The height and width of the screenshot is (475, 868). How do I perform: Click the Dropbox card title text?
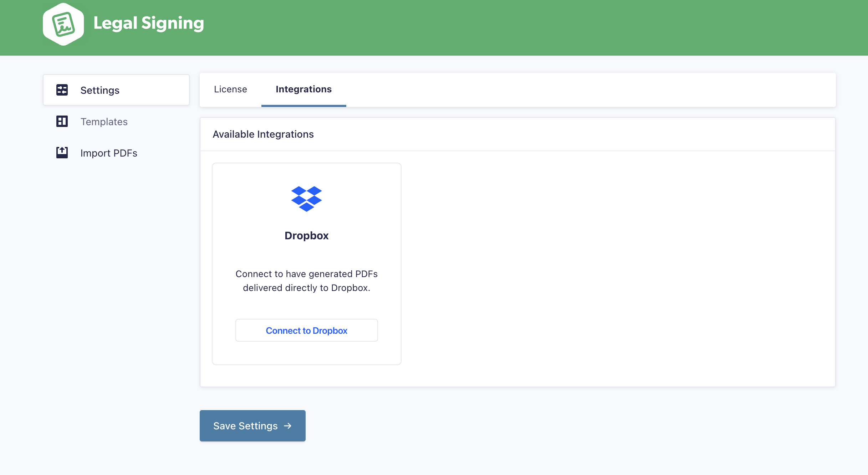tap(306, 236)
